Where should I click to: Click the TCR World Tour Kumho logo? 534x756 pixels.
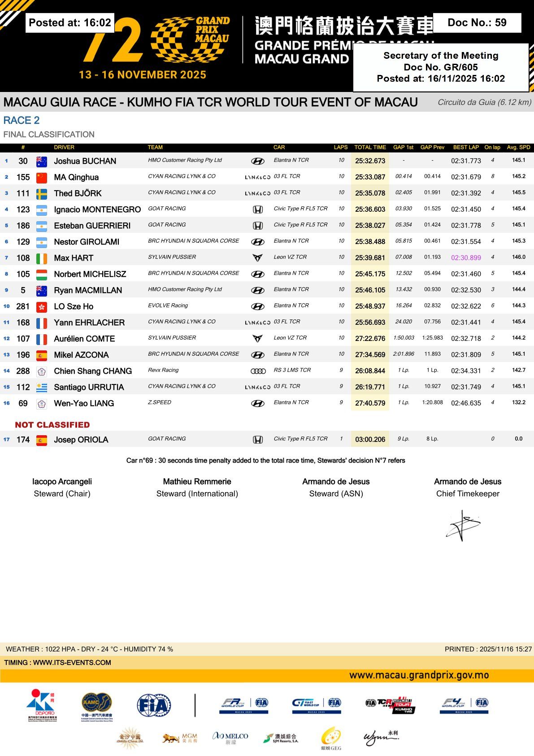(390, 704)
